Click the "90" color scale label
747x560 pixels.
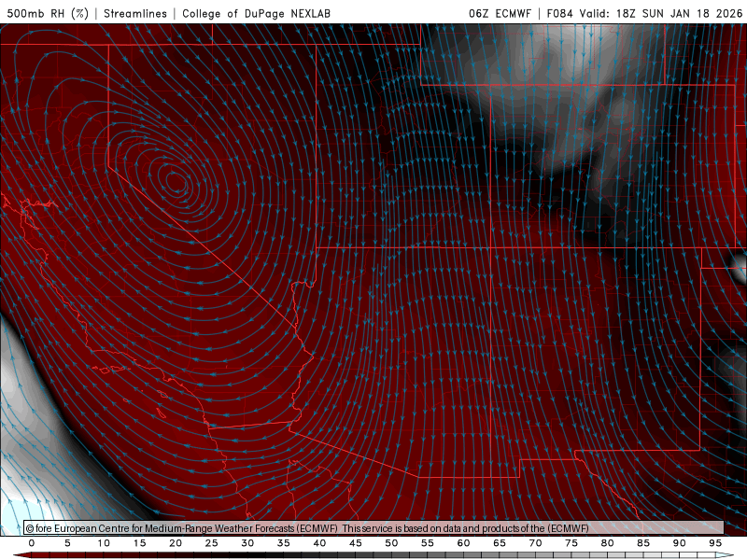coord(680,543)
